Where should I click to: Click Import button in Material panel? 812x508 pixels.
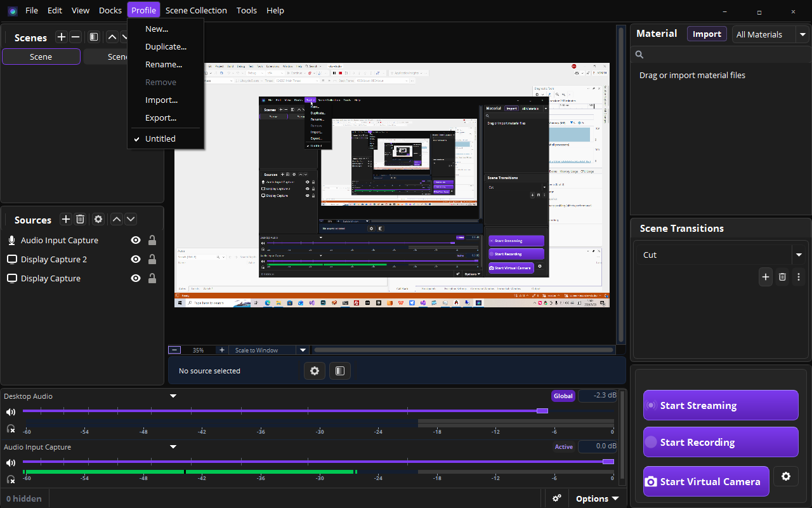(707, 34)
